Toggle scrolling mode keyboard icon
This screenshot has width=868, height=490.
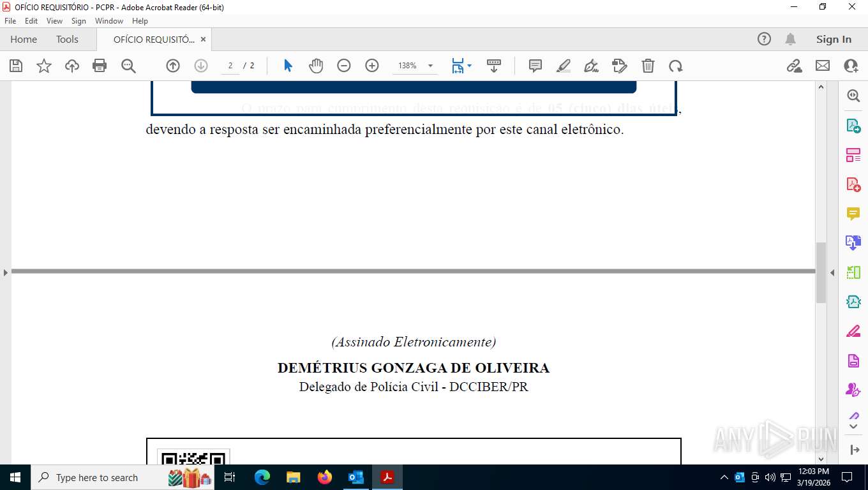coord(493,66)
